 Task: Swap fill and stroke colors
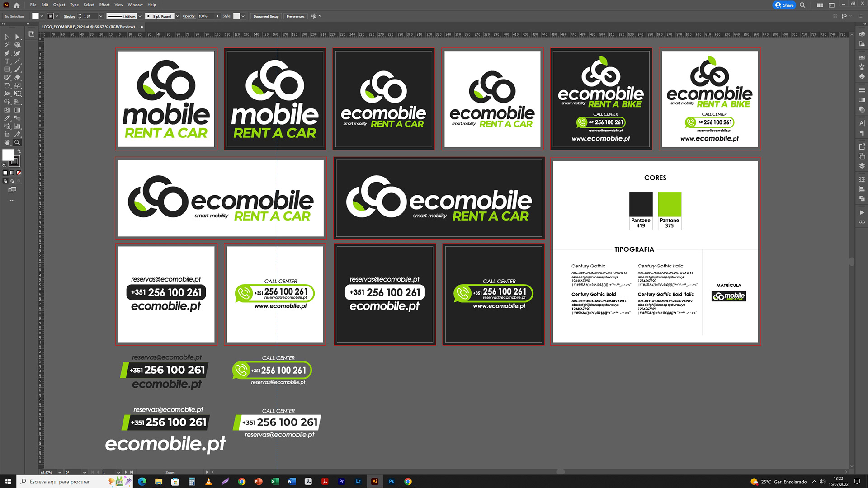(19, 151)
